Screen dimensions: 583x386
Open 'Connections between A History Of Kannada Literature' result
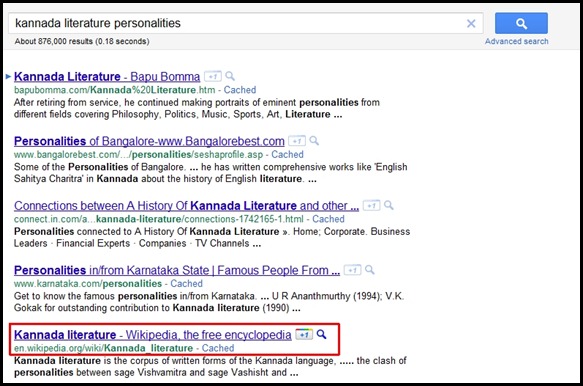[x=187, y=206]
